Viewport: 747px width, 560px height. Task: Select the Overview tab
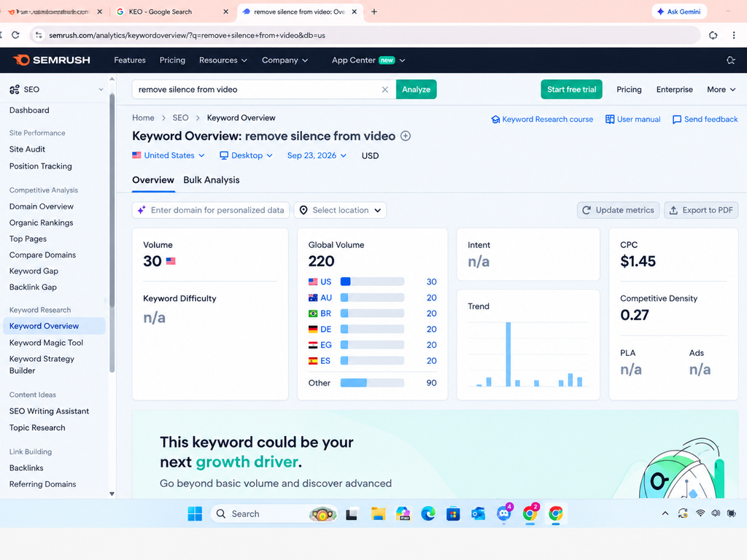(x=153, y=180)
